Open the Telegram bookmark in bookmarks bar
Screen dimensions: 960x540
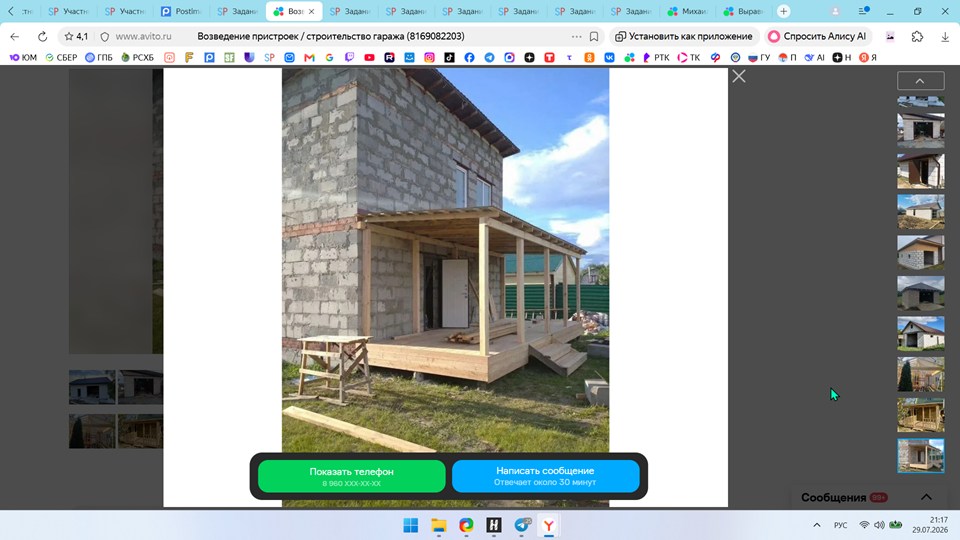[x=489, y=57]
